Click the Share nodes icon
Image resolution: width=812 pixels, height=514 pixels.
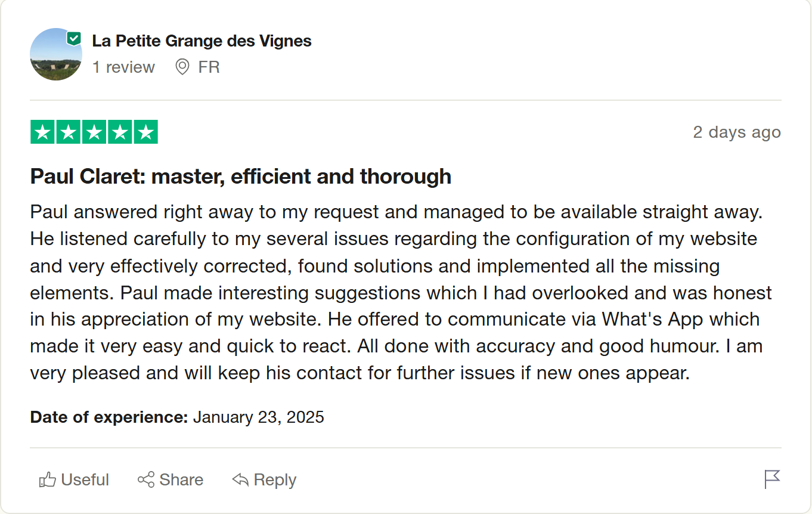click(145, 479)
